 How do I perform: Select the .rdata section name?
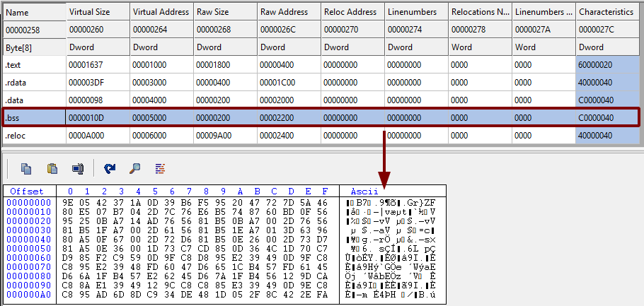pyautogui.click(x=16, y=82)
